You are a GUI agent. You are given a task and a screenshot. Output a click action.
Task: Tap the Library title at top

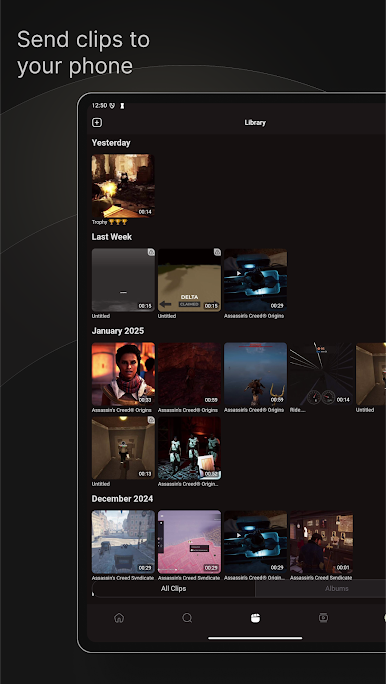coord(255,123)
